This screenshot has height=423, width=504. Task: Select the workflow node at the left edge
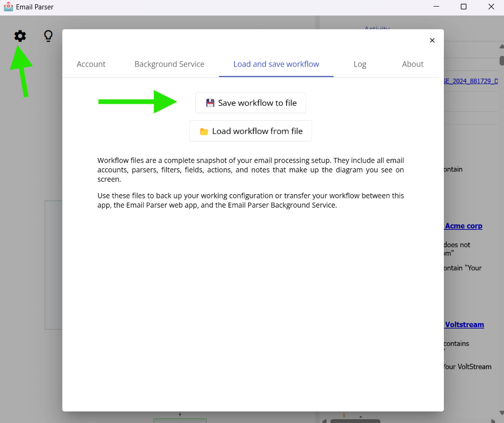(x=53, y=264)
